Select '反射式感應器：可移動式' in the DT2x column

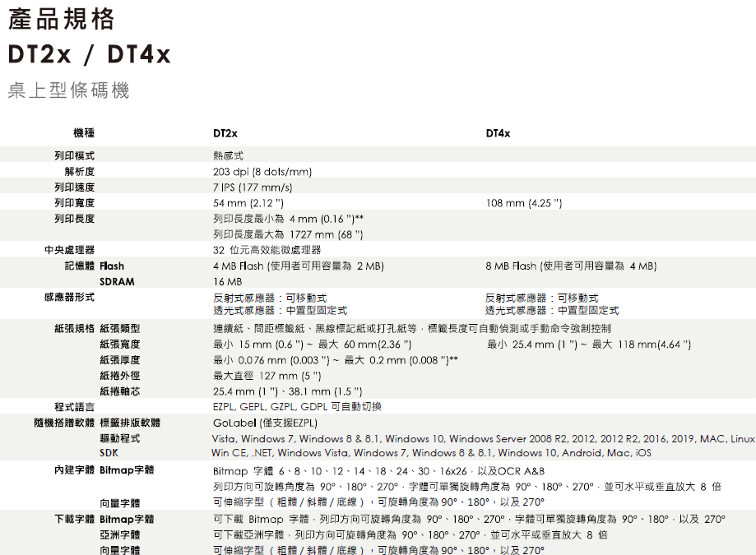coord(270,298)
